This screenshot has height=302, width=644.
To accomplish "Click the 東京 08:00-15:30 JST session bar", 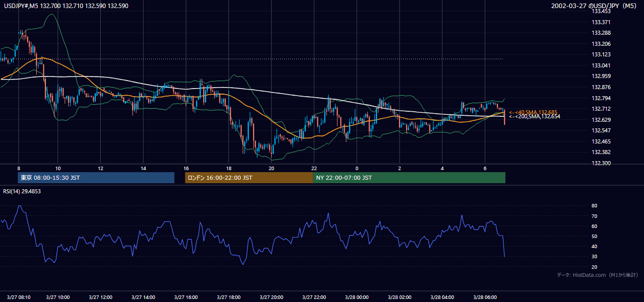I will [x=96, y=178].
